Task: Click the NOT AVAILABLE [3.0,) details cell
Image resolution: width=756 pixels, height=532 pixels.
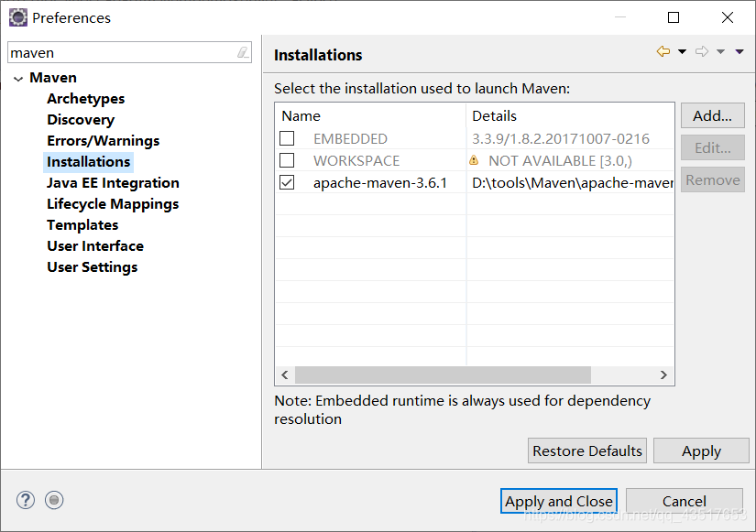Action: tap(560, 161)
